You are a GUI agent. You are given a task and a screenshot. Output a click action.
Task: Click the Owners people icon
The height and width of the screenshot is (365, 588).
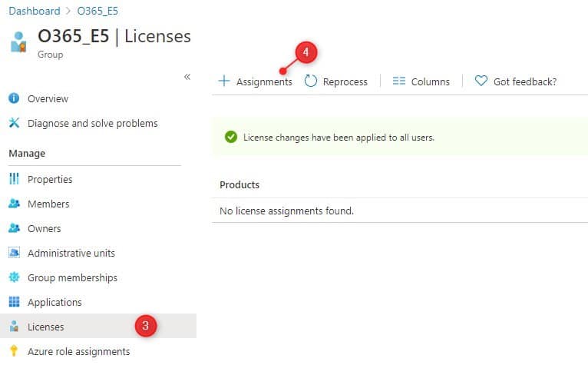[14, 228]
